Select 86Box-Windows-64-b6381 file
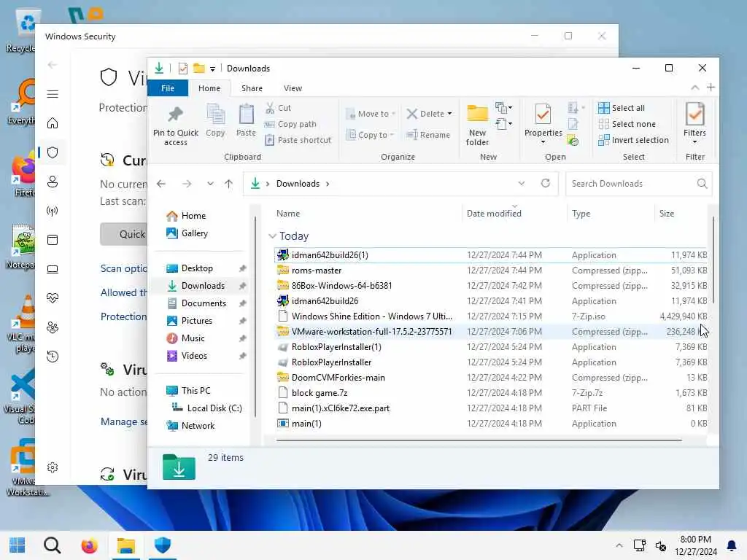This screenshot has height=560, width=747. (491, 286)
